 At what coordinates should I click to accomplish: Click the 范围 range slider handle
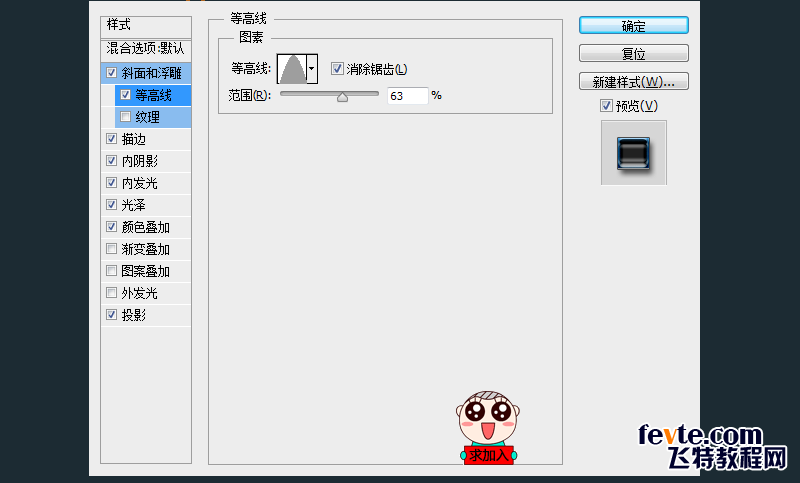coord(342,96)
